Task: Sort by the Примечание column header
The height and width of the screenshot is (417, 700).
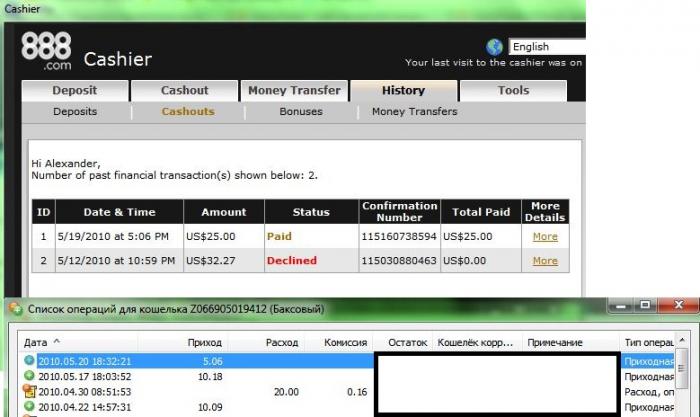Action: coord(570,342)
